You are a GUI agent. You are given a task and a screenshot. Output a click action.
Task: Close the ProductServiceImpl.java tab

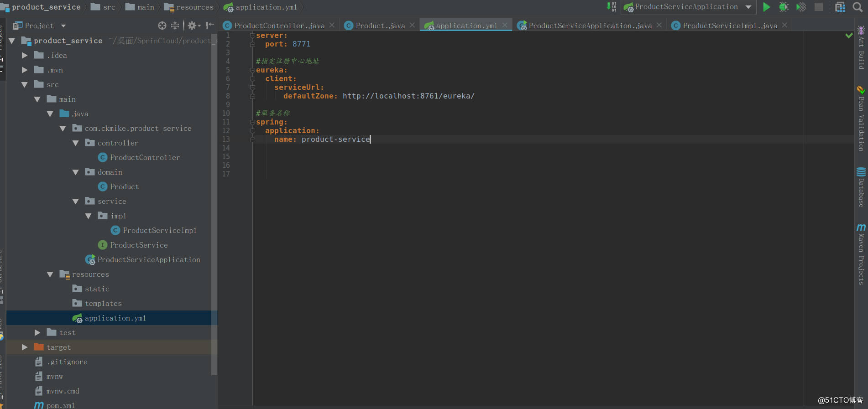point(785,25)
